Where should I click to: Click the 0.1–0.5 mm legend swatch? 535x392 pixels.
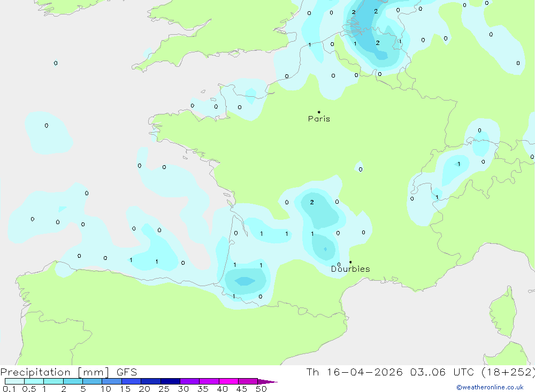14,381
